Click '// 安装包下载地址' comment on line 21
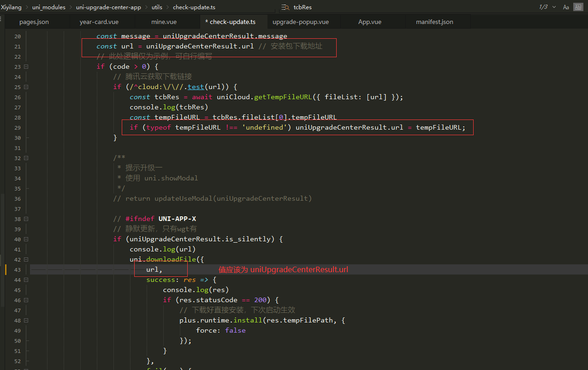Image resolution: width=588 pixels, height=370 pixels. [290, 46]
